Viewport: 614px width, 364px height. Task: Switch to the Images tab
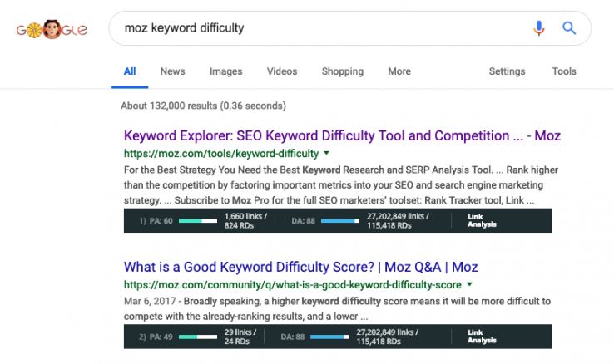(225, 71)
